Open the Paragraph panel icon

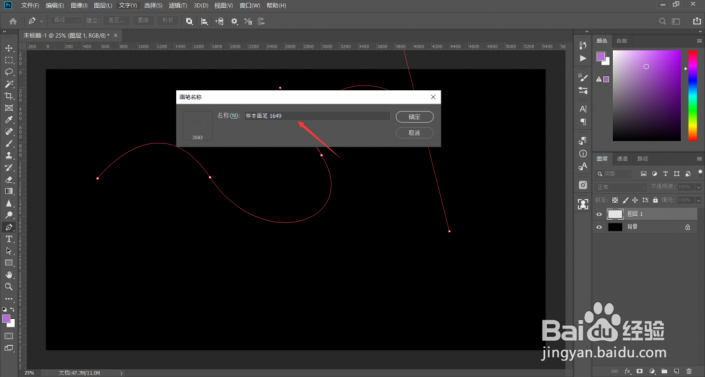click(x=583, y=122)
